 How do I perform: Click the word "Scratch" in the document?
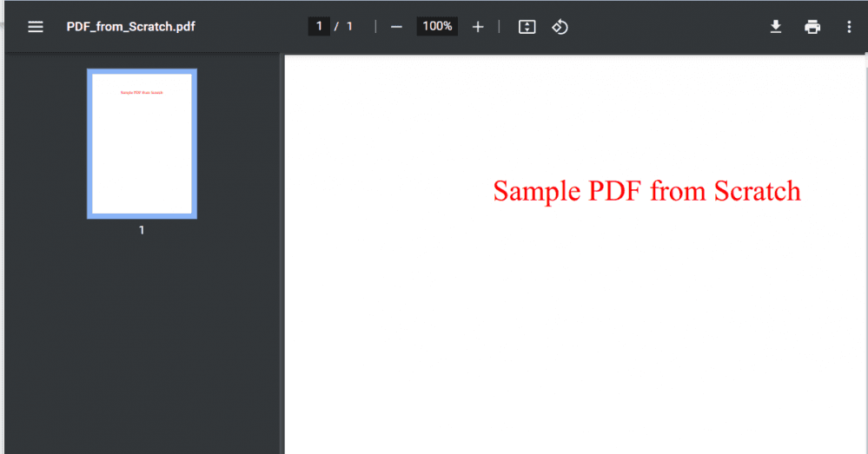757,191
